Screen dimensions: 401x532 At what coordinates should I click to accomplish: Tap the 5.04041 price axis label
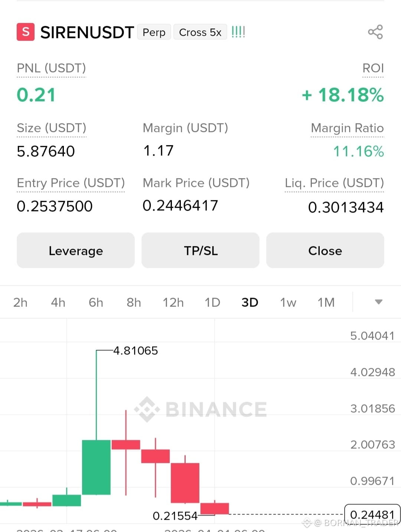pos(372,336)
